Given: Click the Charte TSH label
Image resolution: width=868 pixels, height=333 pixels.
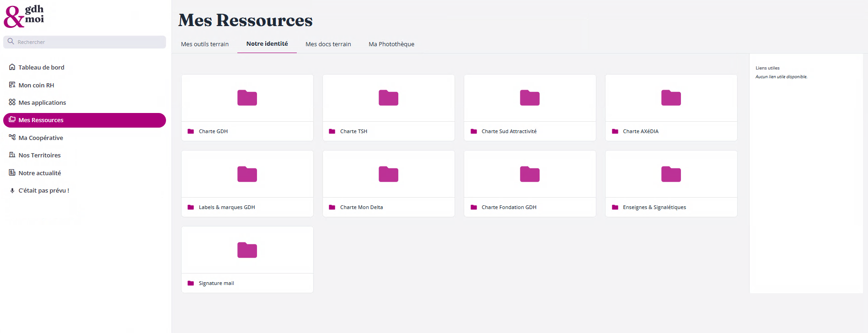Looking at the screenshot, I should coord(354,131).
